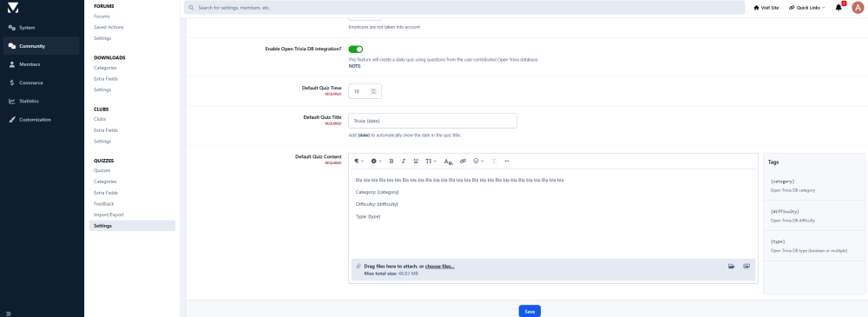Select the Community chat-bubbles icon
The width and height of the screenshot is (868, 317).
(x=11, y=46)
